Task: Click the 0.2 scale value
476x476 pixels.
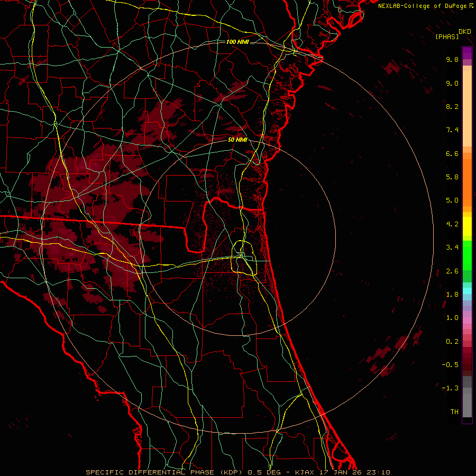Action: click(452, 342)
